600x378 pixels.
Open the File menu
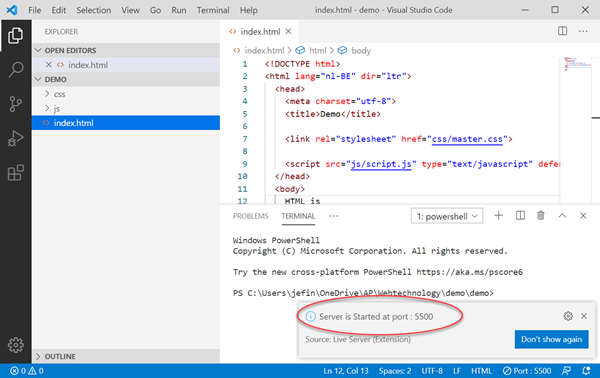point(34,10)
